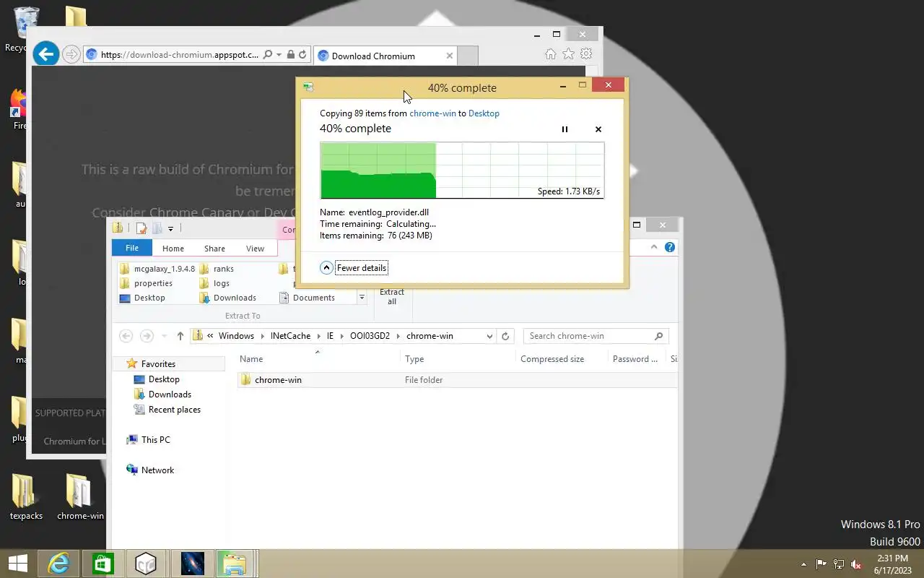Screen dimensions: 924x578
Task: Open the IE Home page icon
Action: pos(550,54)
